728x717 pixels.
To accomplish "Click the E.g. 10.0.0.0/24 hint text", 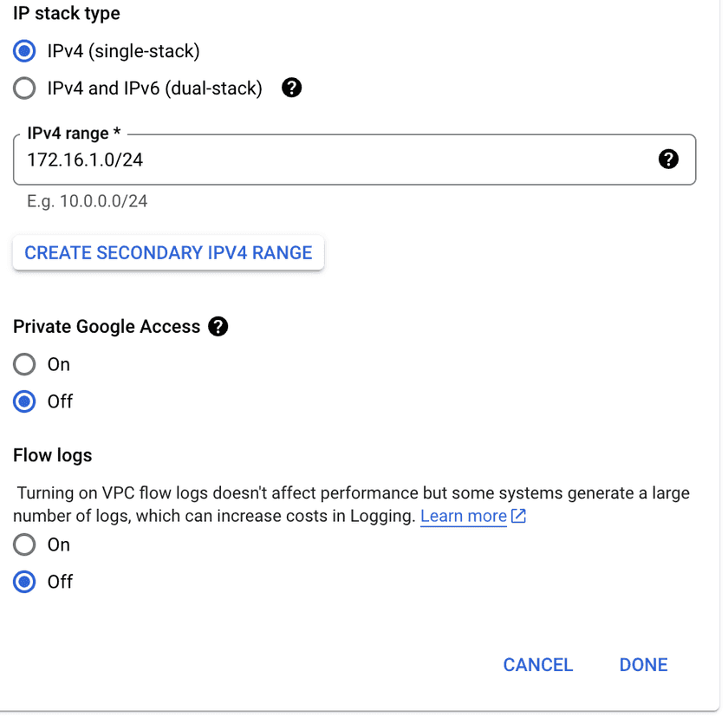I will coord(87,201).
